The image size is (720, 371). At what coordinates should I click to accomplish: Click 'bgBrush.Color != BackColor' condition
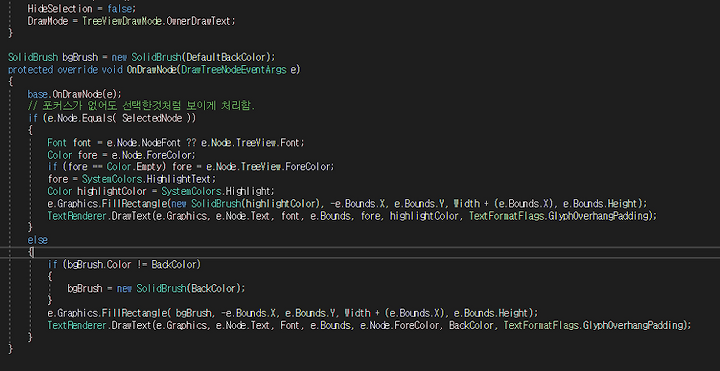pyautogui.click(x=132, y=264)
